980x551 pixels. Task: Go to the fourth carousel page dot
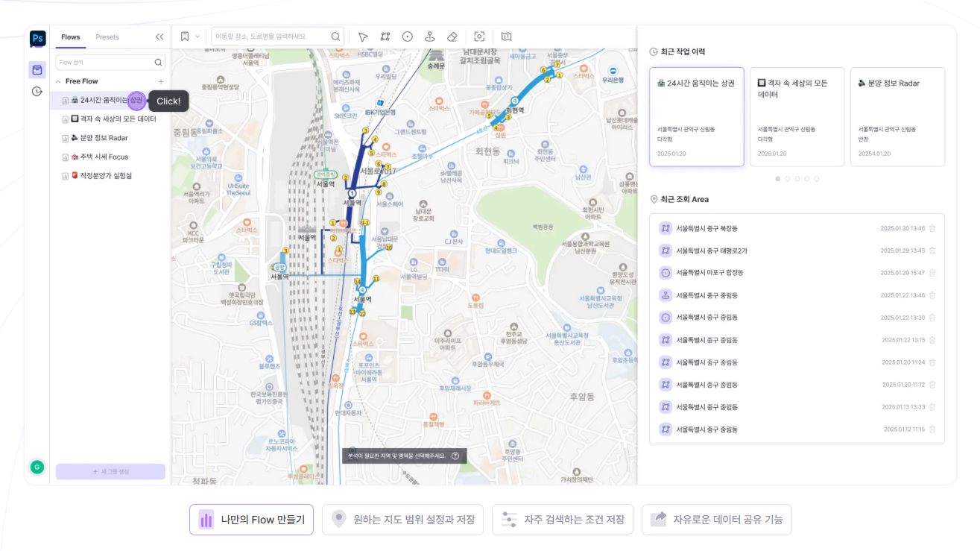click(807, 179)
